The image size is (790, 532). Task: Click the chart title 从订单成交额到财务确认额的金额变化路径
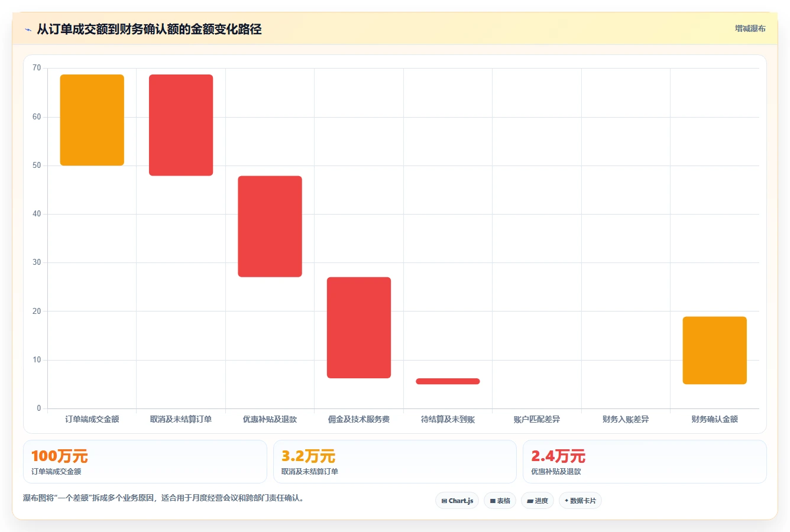(149, 29)
